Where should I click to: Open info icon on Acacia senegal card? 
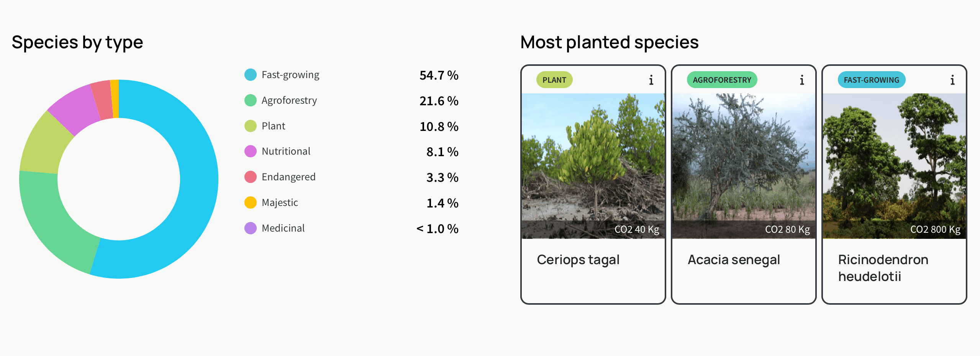[801, 80]
